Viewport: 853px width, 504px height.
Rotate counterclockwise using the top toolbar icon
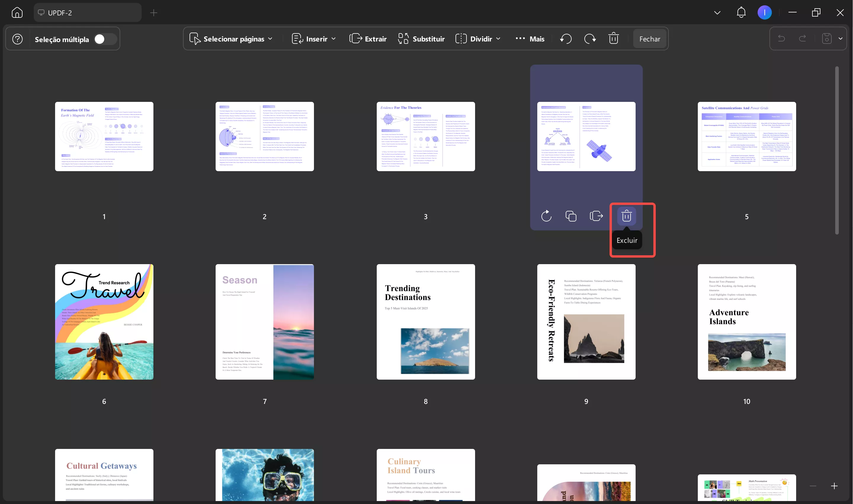tap(566, 39)
